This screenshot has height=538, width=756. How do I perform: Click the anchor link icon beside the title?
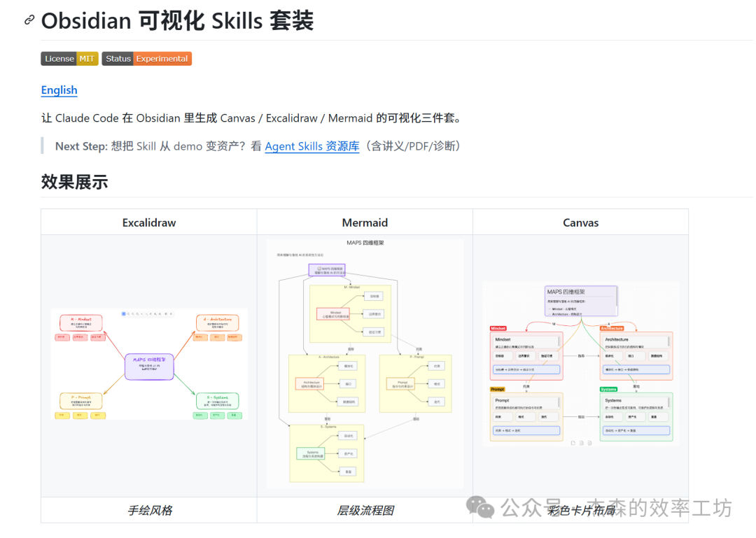click(29, 20)
